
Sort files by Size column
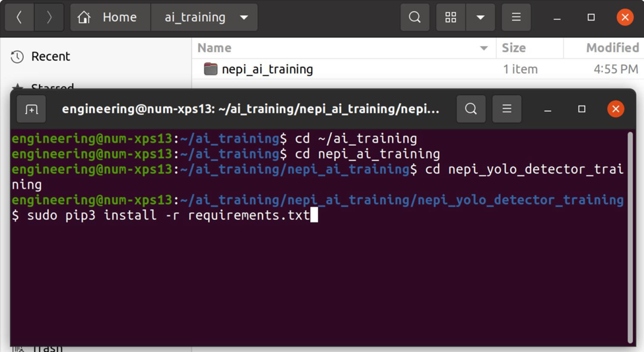pos(514,48)
